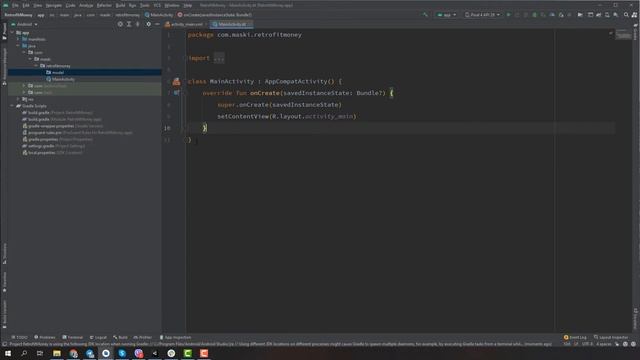Click the class gutter icon beside MainActivity
The image size is (640, 360).
176,82
